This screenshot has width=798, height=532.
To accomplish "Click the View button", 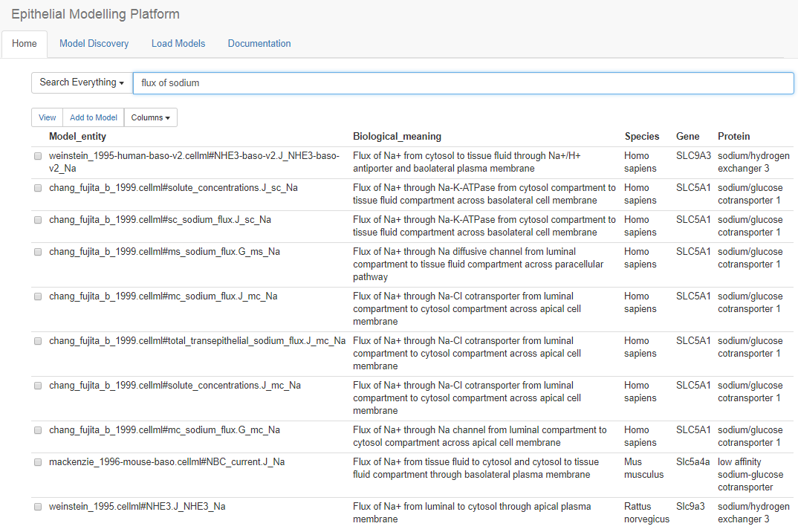I will pos(48,117).
